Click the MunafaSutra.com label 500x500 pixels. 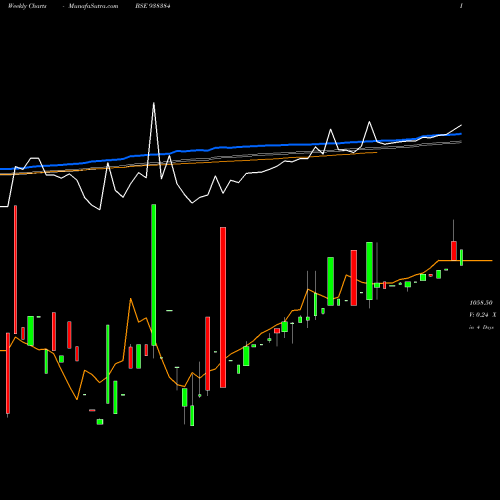(93, 6)
